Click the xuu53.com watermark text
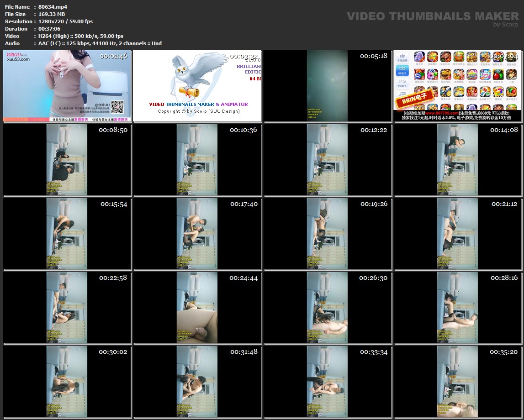Viewport: 524px width, 420px height. [x=18, y=59]
